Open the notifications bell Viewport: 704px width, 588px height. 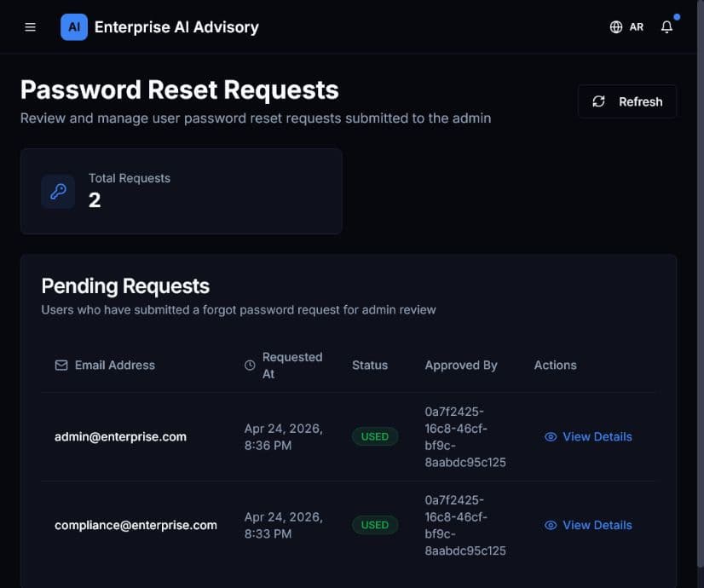[666, 27]
